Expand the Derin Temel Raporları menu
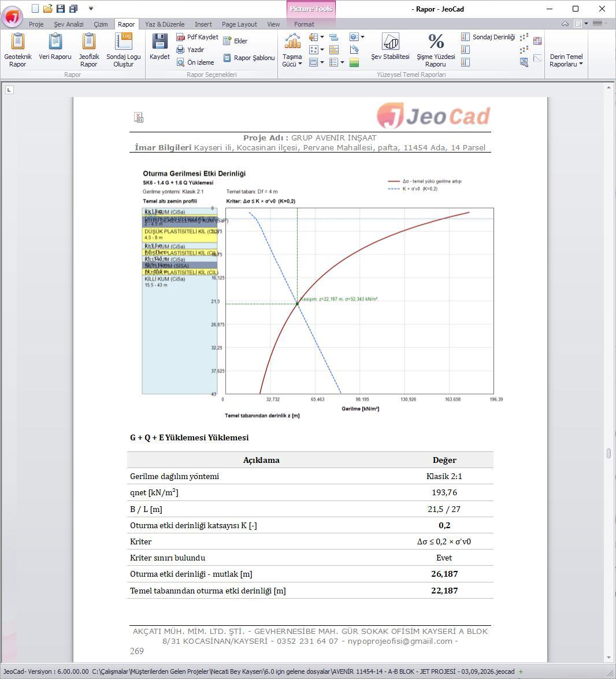The image size is (616, 679). pyautogui.click(x=566, y=60)
